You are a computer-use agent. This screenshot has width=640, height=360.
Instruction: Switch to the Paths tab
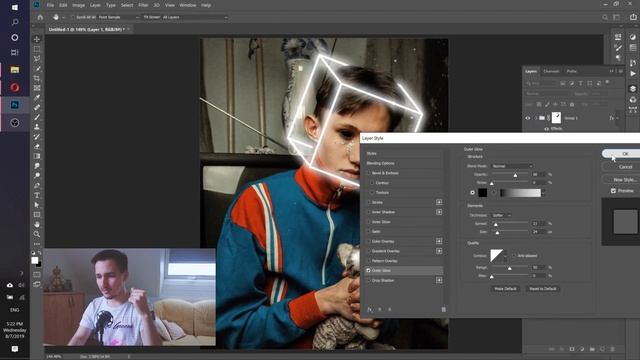571,71
